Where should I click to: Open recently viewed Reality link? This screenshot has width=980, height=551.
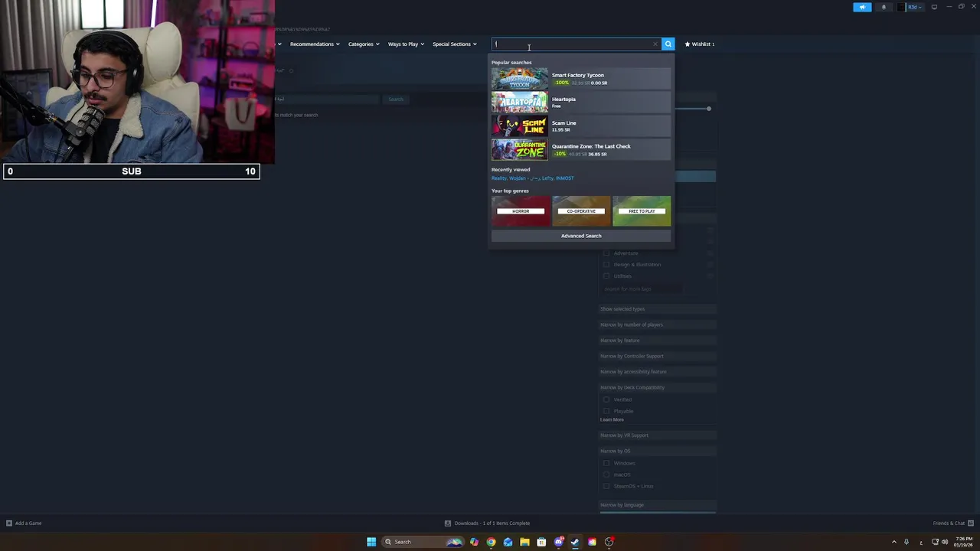coord(499,178)
